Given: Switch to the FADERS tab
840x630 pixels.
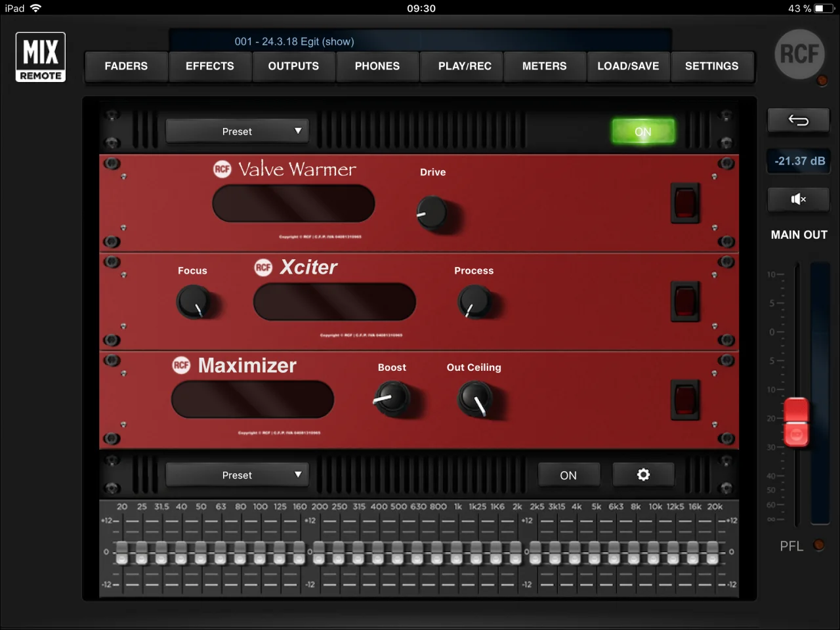Looking at the screenshot, I should (x=126, y=66).
